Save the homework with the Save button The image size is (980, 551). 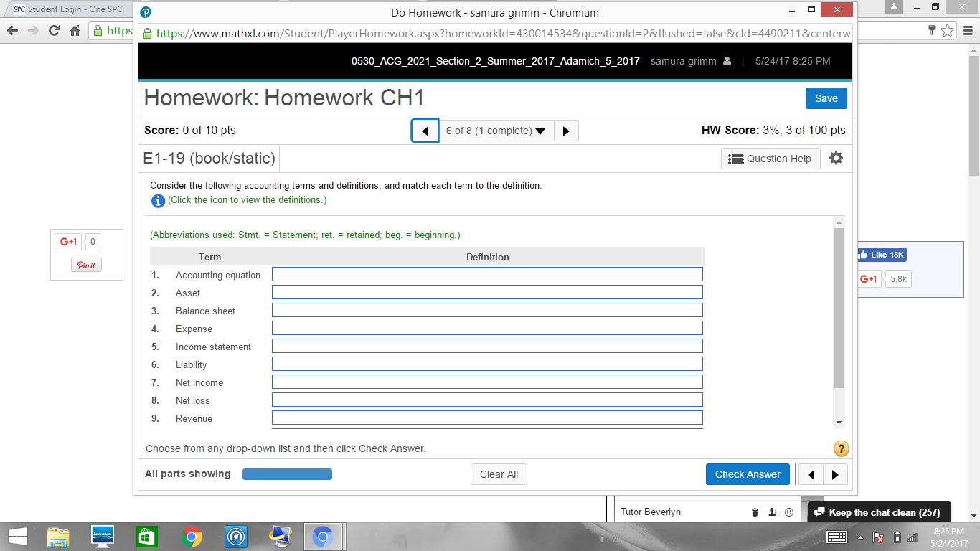826,98
